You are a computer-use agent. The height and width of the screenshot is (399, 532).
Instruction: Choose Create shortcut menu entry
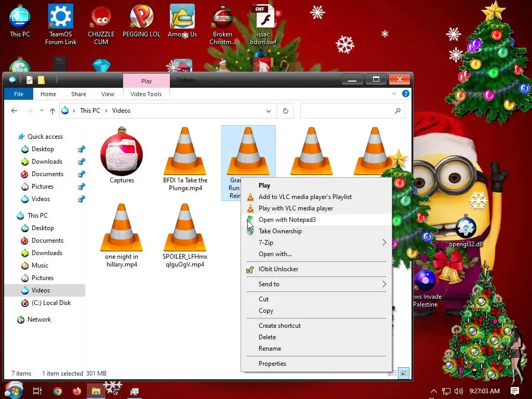[x=316, y=325]
